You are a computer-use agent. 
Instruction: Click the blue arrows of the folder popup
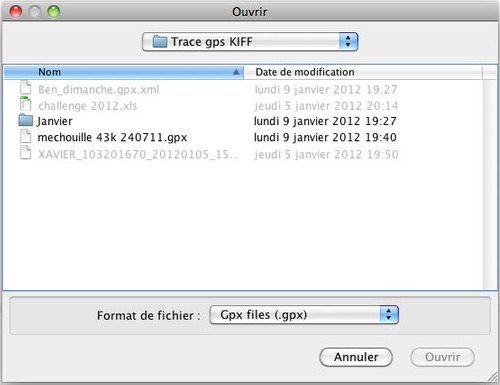pos(348,42)
